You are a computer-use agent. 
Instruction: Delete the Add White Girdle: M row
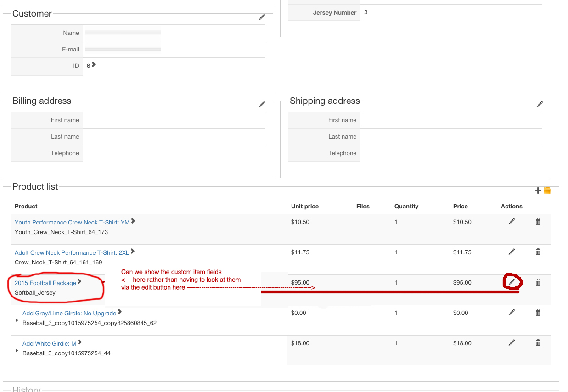click(x=538, y=343)
